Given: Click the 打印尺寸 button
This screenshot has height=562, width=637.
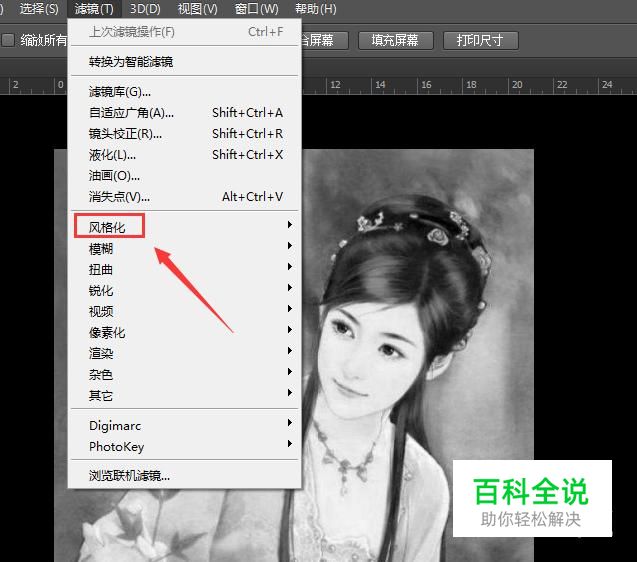Looking at the screenshot, I should (x=480, y=40).
